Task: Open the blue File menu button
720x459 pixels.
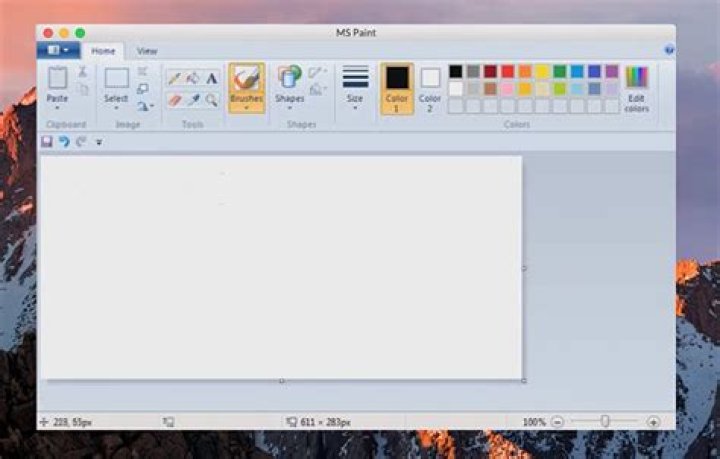Action: coord(58,50)
